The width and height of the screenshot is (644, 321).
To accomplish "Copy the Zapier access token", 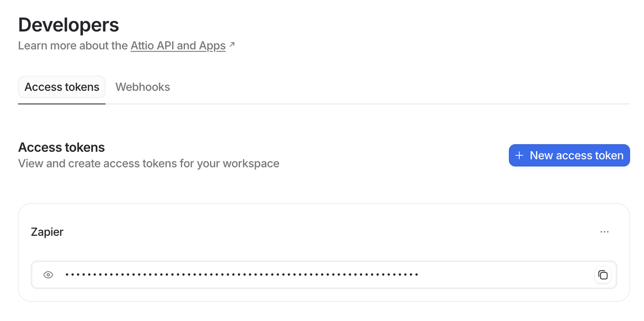I will pos(603,275).
